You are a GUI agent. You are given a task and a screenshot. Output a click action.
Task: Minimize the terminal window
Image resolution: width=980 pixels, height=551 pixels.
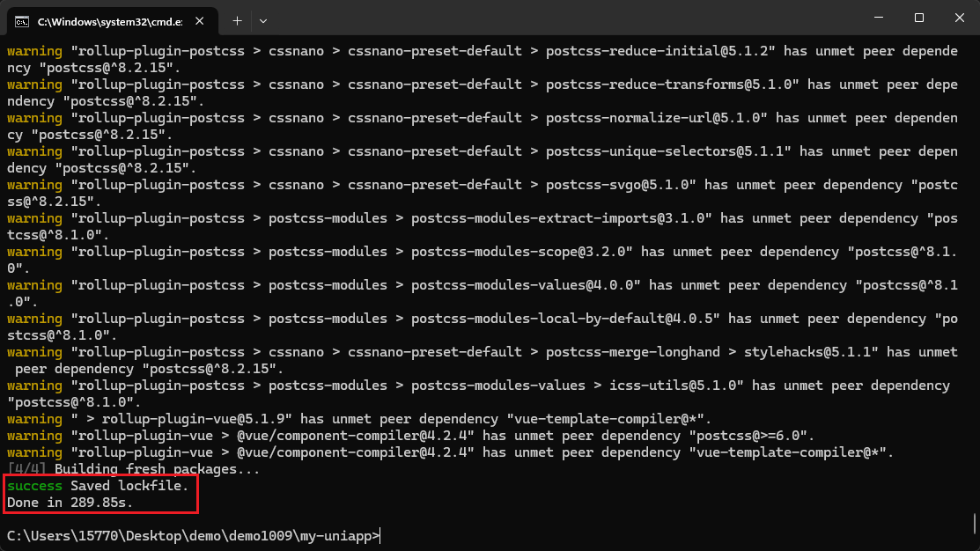[x=876, y=18]
